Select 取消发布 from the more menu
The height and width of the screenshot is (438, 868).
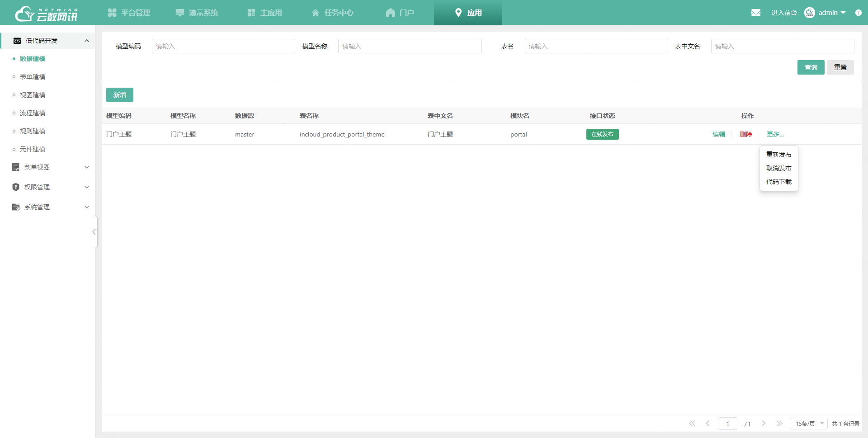tap(778, 168)
